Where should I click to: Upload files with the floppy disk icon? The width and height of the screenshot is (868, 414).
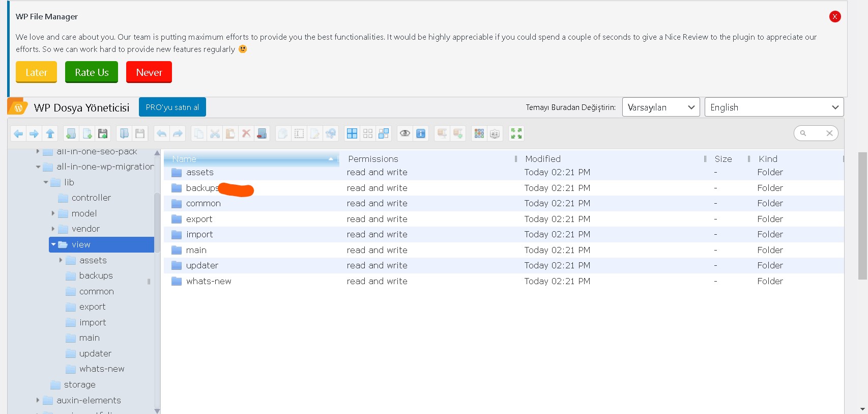103,134
